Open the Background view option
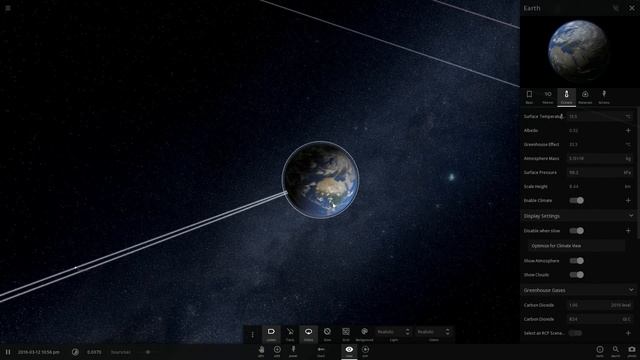This screenshot has width=640, height=360. coord(364,334)
